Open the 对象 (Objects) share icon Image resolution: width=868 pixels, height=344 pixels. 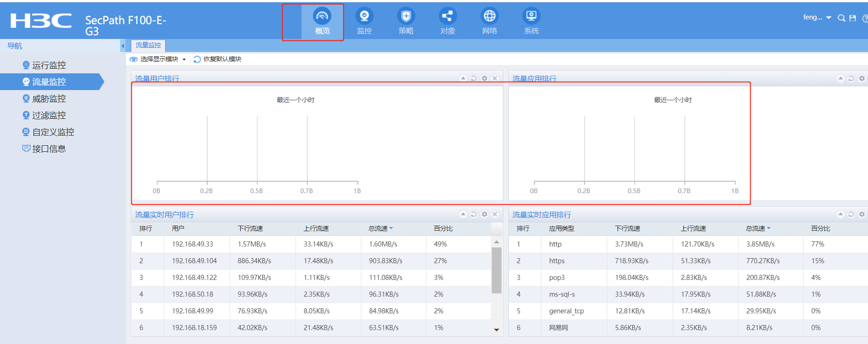[448, 21]
